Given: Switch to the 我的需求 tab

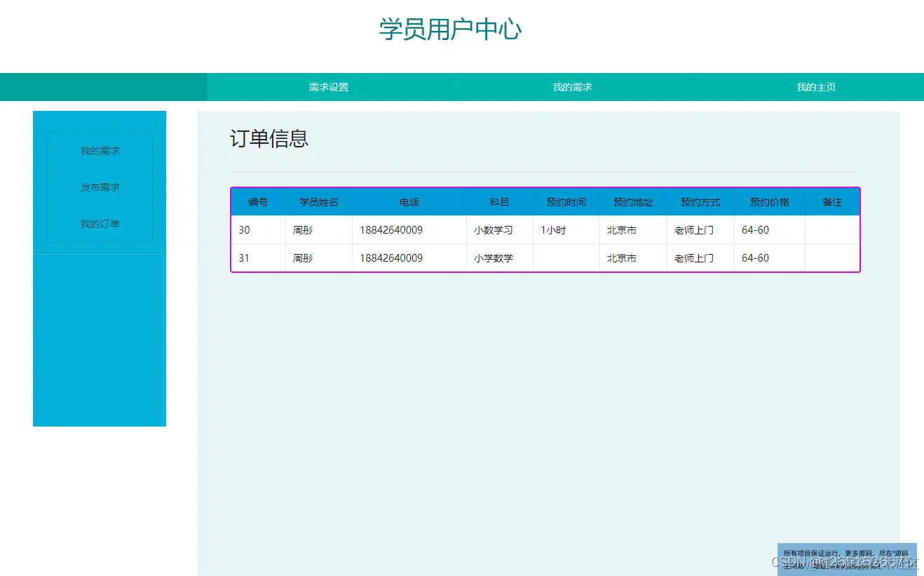Looking at the screenshot, I should pyautogui.click(x=571, y=86).
